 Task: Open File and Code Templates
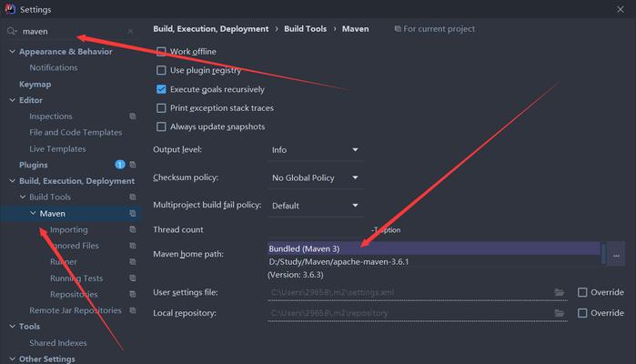coord(76,132)
